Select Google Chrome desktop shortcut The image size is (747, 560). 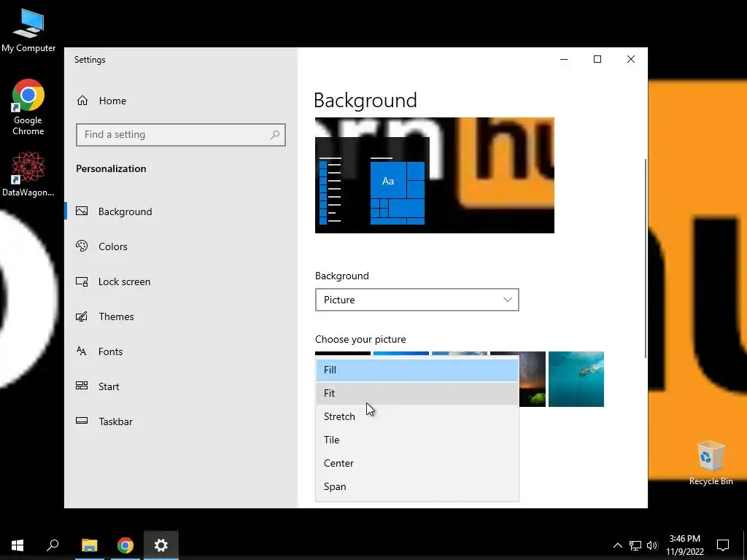28,107
